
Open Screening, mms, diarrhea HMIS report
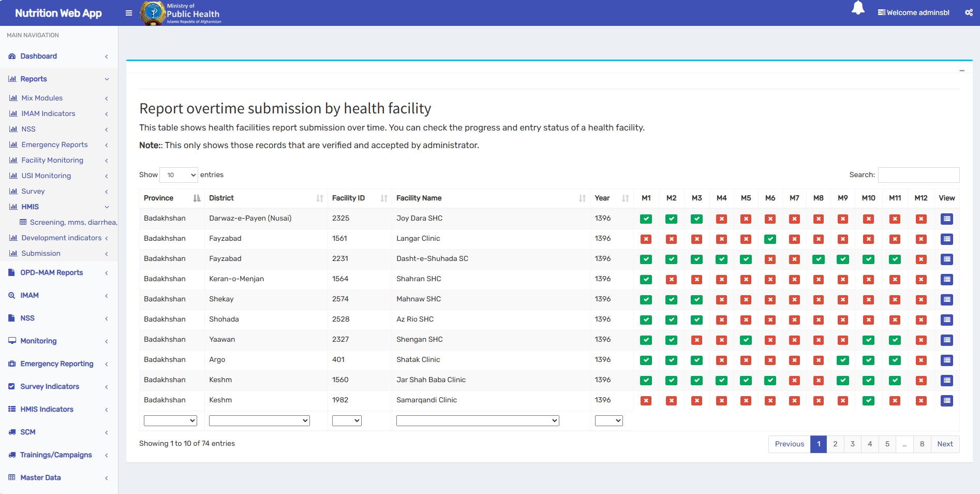73,223
